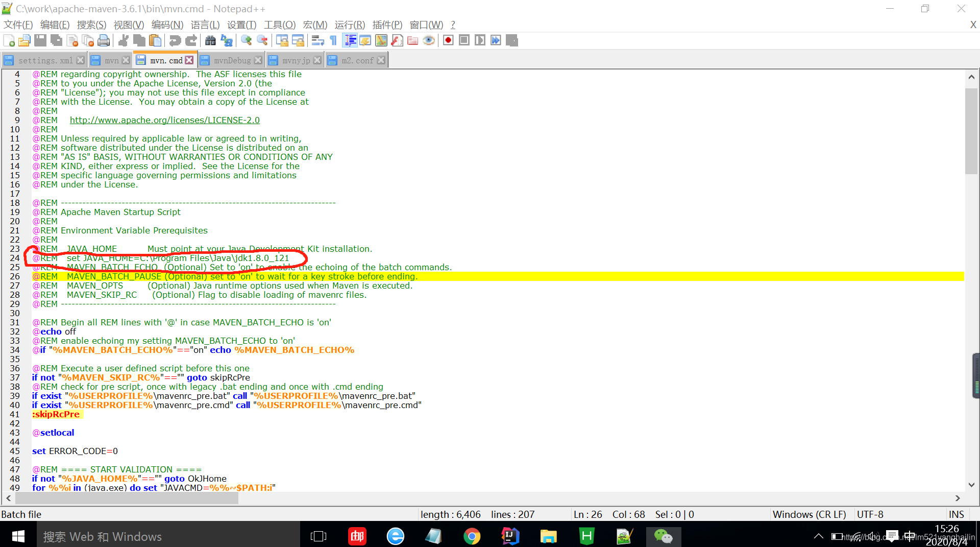Open the 插件(P) menu
This screenshot has width=980, height=547.
[387, 25]
